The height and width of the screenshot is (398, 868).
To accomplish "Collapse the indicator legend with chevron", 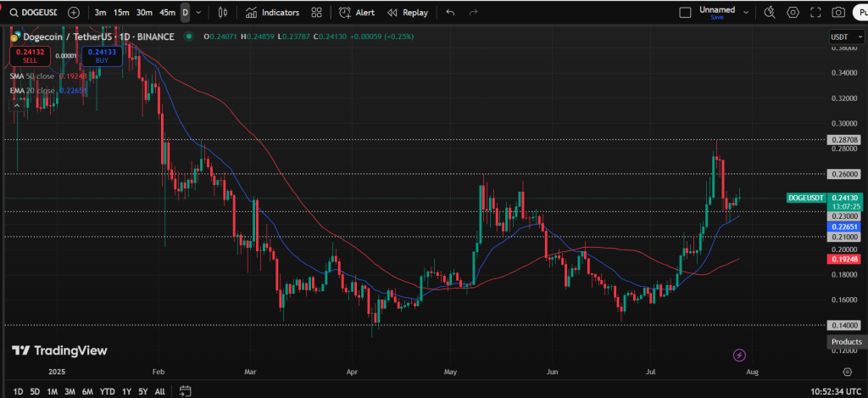I will pyautogui.click(x=17, y=105).
